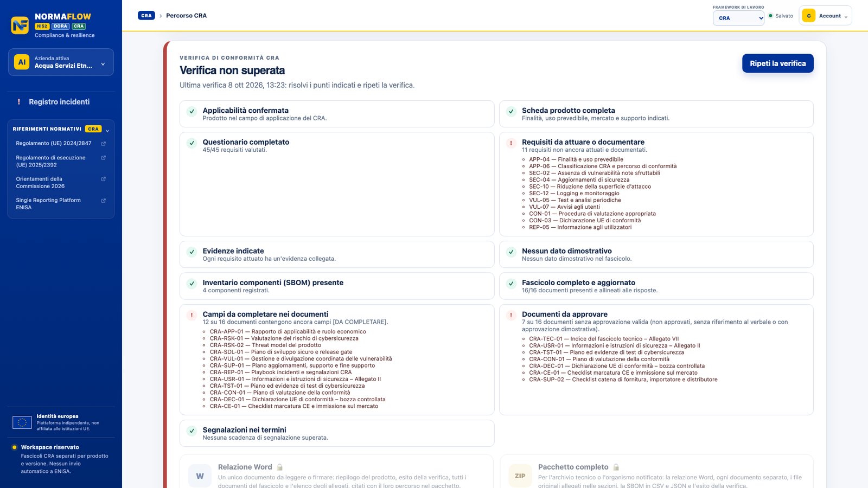Click the Pacchetto completo export card

pos(656,472)
